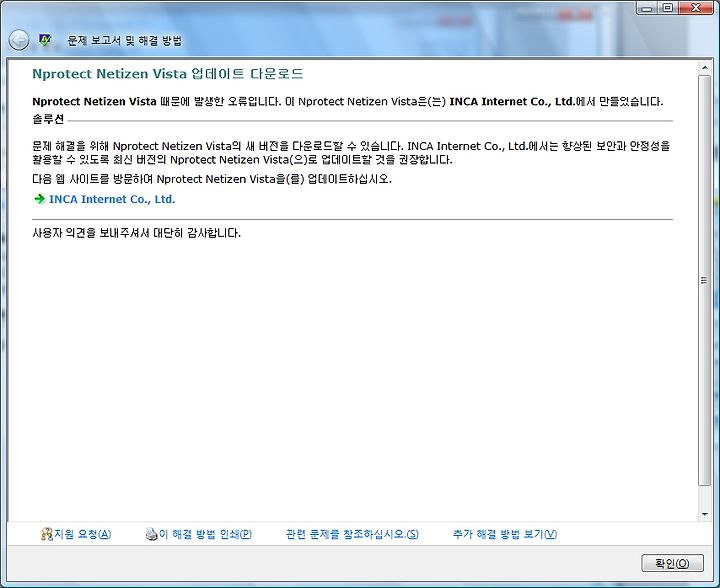Open 추가 해결 방법 보기(V) link

coord(505,534)
